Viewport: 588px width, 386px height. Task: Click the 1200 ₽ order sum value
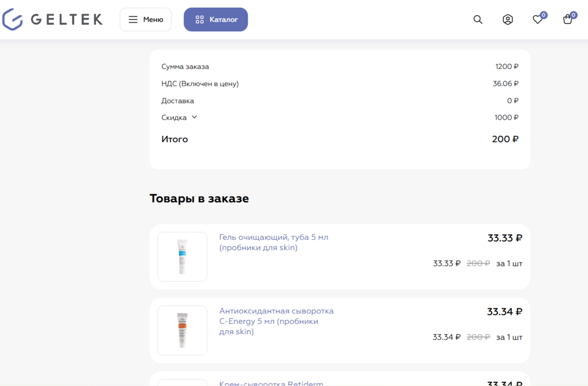[x=507, y=66]
